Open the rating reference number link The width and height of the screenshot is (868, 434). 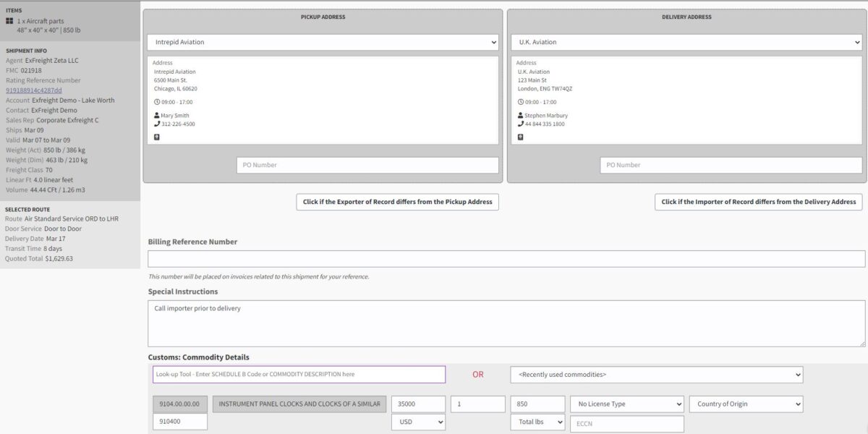tap(34, 90)
